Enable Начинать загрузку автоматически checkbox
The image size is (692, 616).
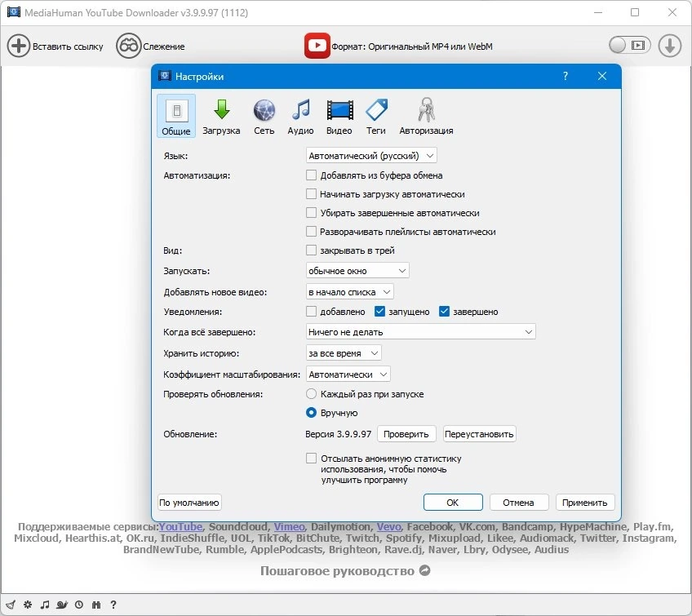coord(311,194)
